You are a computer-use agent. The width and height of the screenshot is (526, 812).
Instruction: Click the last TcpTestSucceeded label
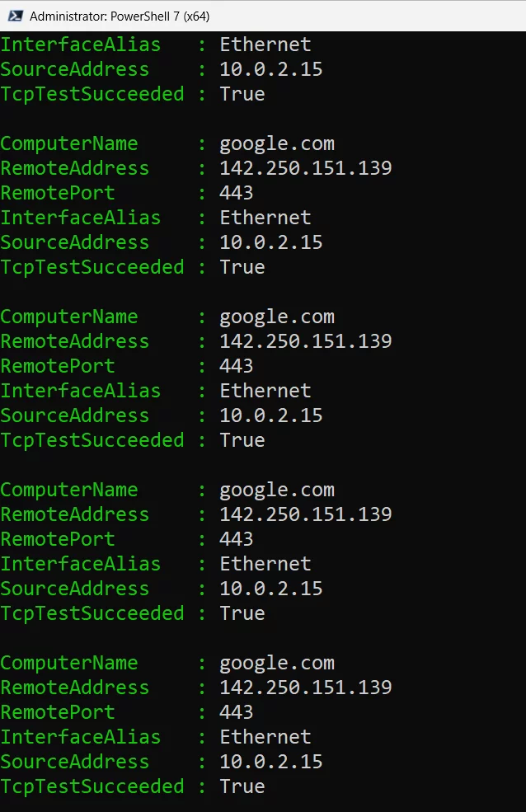point(92,786)
